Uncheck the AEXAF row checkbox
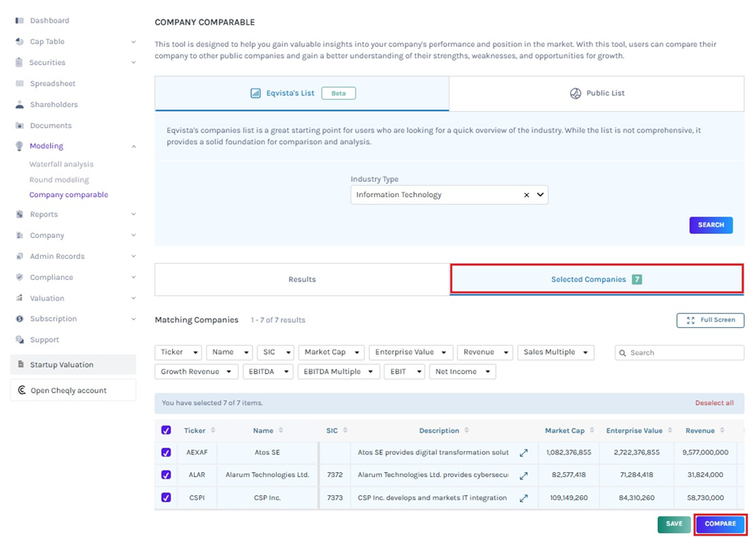The width and height of the screenshot is (756, 538). pyautogui.click(x=166, y=453)
